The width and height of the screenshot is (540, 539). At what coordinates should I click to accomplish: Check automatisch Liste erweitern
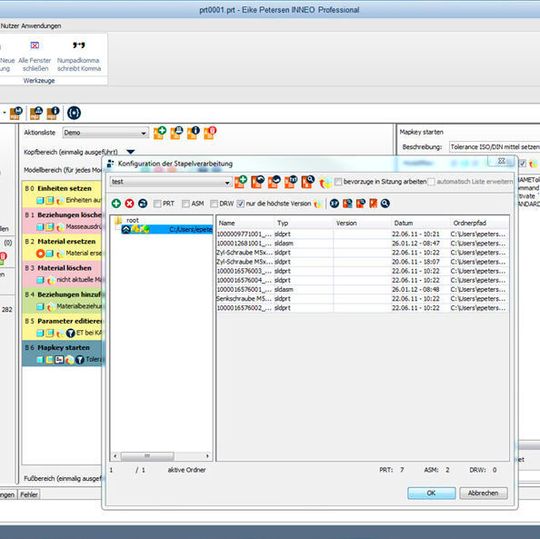(x=431, y=182)
